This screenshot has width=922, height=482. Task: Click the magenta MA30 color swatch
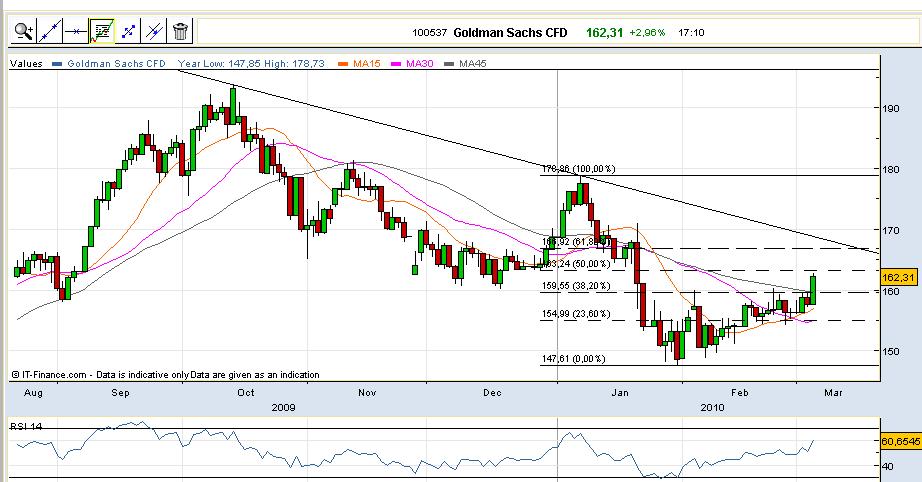396,63
